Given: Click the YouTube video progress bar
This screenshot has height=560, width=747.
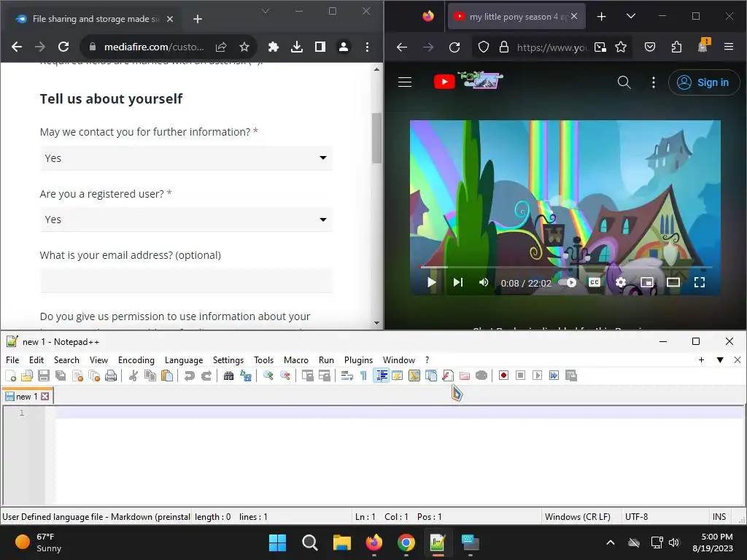Looking at the screenshot, I should tap(566, 267).
